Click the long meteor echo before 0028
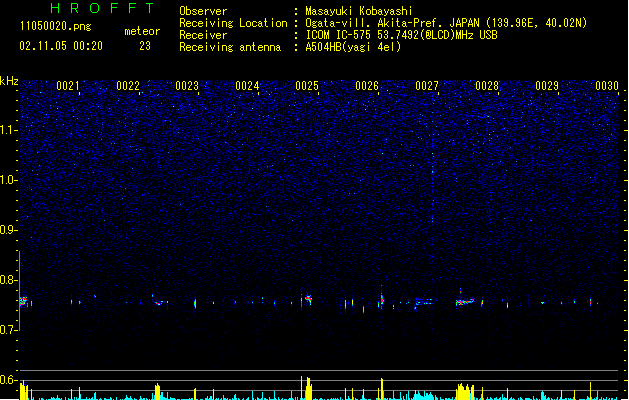 [465, 301]
